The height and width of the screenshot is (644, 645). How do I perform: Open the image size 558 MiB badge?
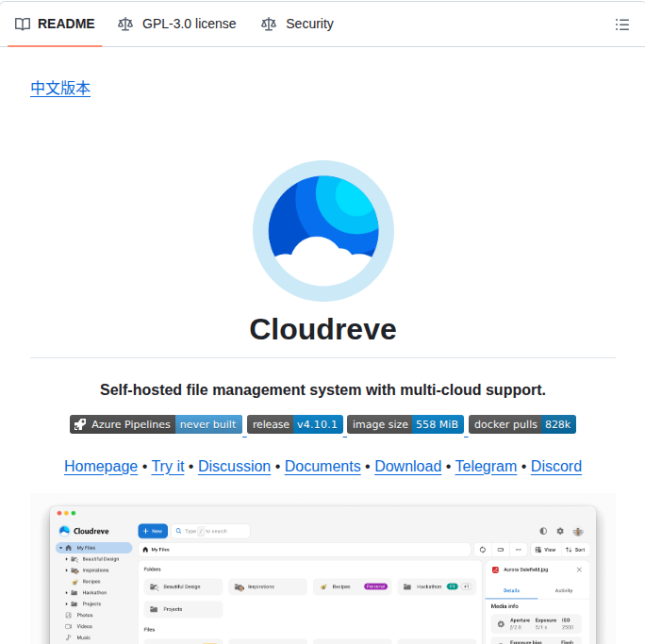coord(405,424)
